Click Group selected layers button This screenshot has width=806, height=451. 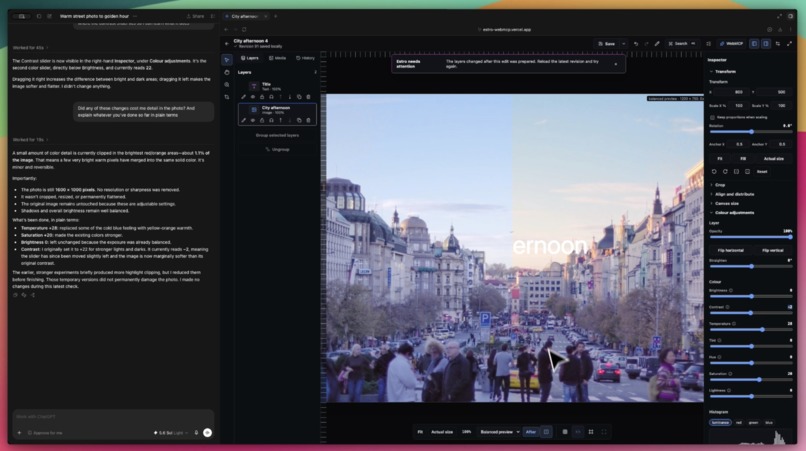[x=277, y=135]
